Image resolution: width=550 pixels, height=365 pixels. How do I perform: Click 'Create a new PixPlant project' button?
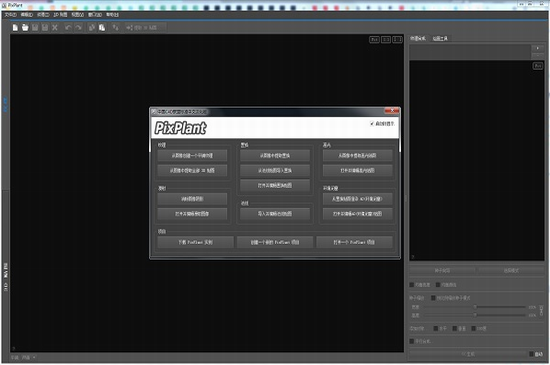click(x=275, y=242)
